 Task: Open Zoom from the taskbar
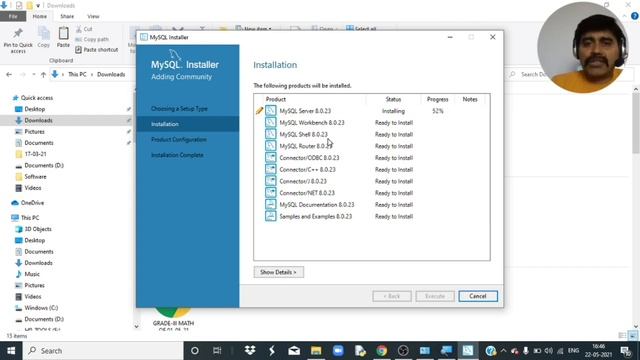tap(338, 351)
